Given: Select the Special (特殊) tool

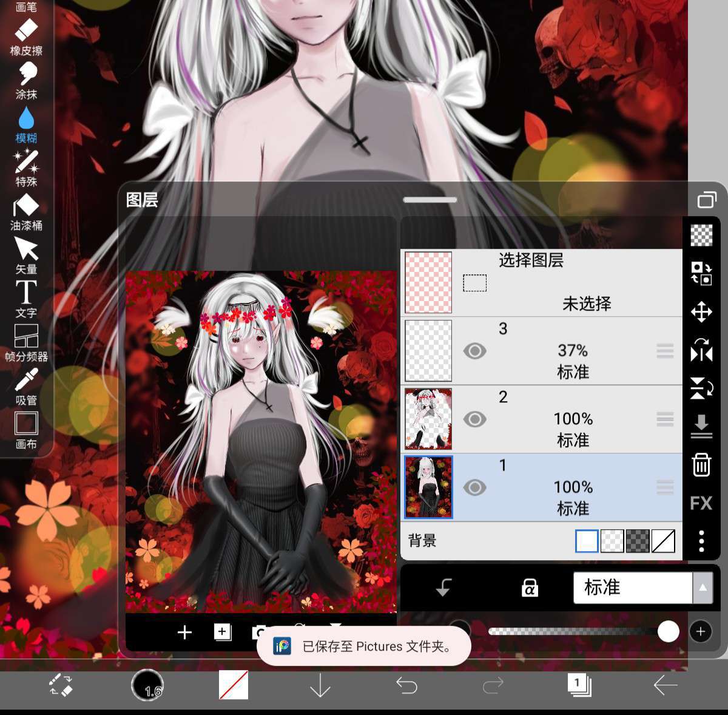Looking at the screenshot, I should pos(26,169).
